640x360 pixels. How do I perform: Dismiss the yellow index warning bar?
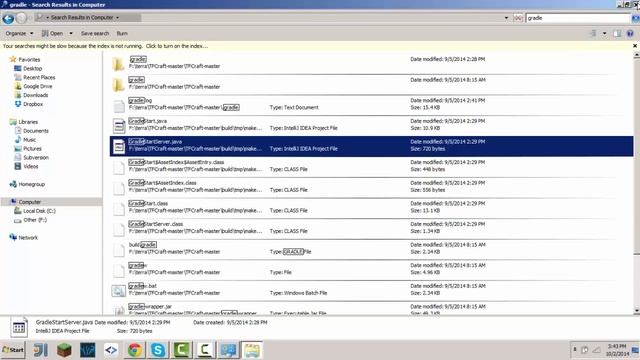tap(635, 46)
